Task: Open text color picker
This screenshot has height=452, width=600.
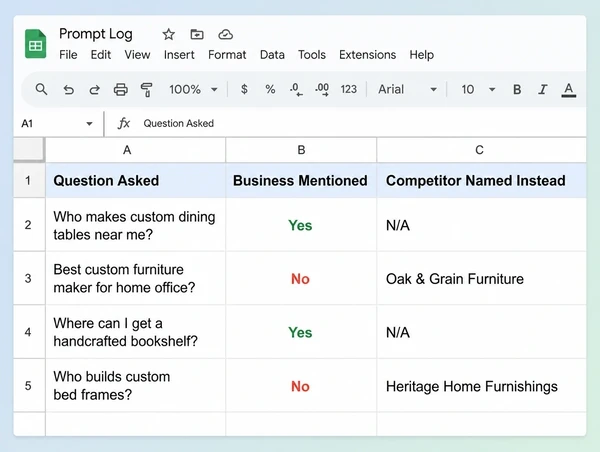Action: 569,90
